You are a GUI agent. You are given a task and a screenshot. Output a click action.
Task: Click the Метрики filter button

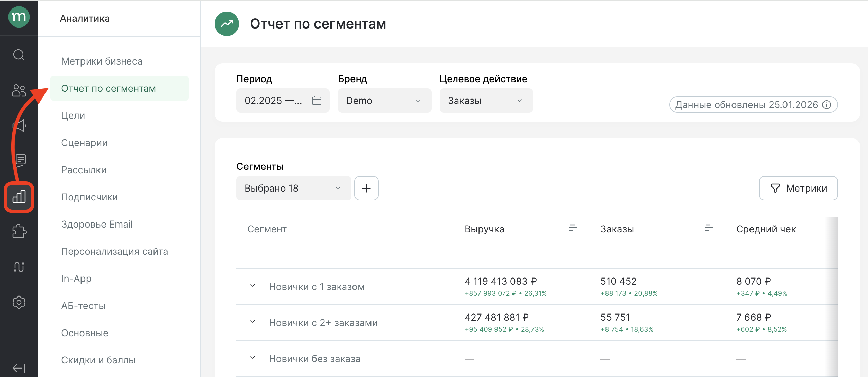coord(798,188)
